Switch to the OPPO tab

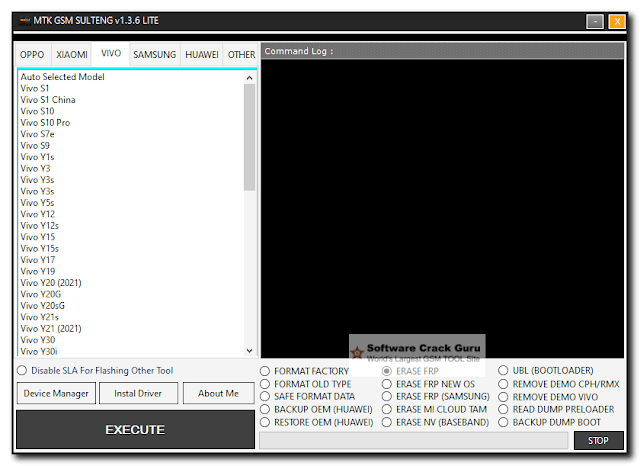pos(32,55)
